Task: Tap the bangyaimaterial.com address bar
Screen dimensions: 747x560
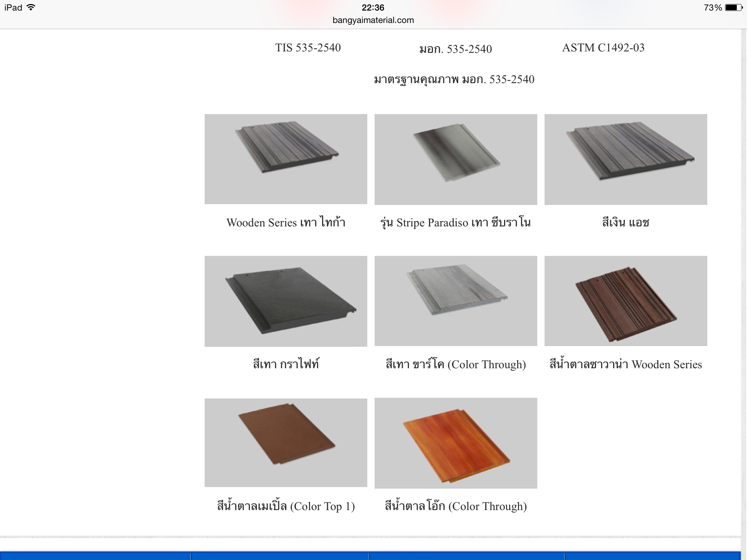Action: [x=373, y=20]
